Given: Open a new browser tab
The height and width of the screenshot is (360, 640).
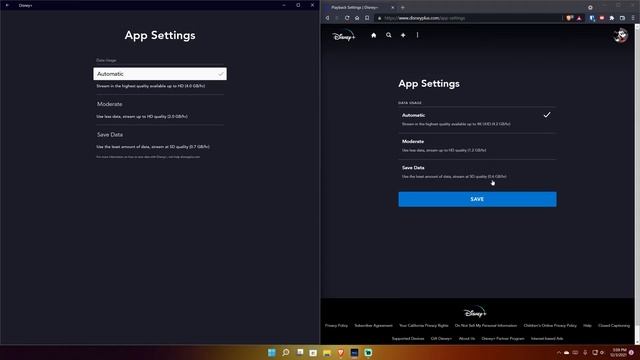Looking at the screenshot, I should point(403,7).
